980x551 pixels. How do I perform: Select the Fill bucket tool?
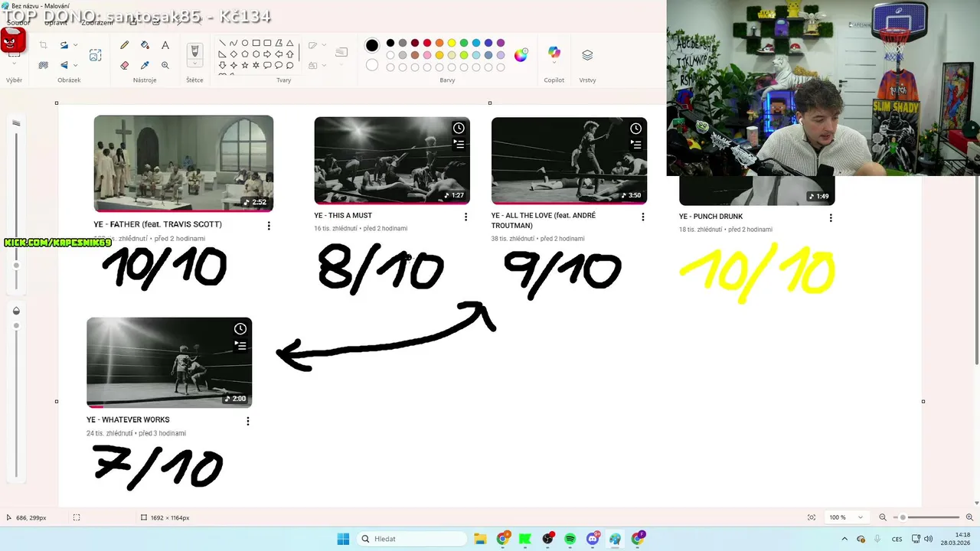[x=145, y=45]
